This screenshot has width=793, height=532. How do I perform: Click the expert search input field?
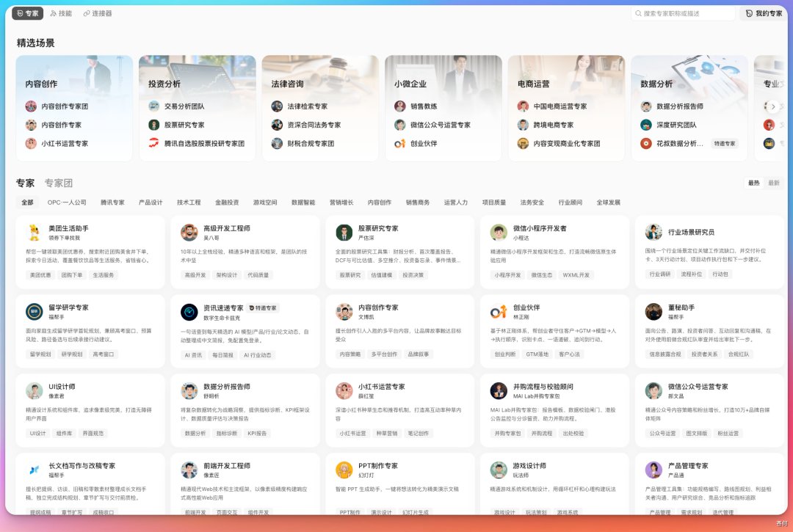tap(684, 14)
